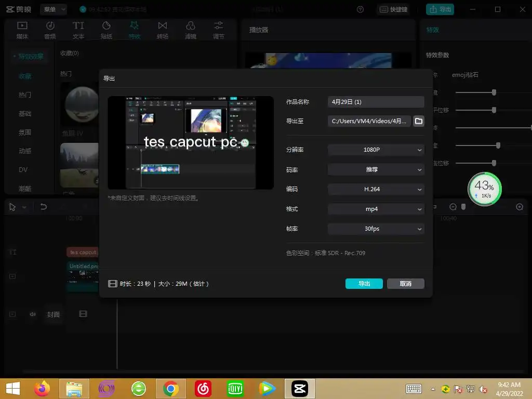Adjust the first effect parameter slider
532x399 pixels.
pyautogui.click(x=494, y=92)
